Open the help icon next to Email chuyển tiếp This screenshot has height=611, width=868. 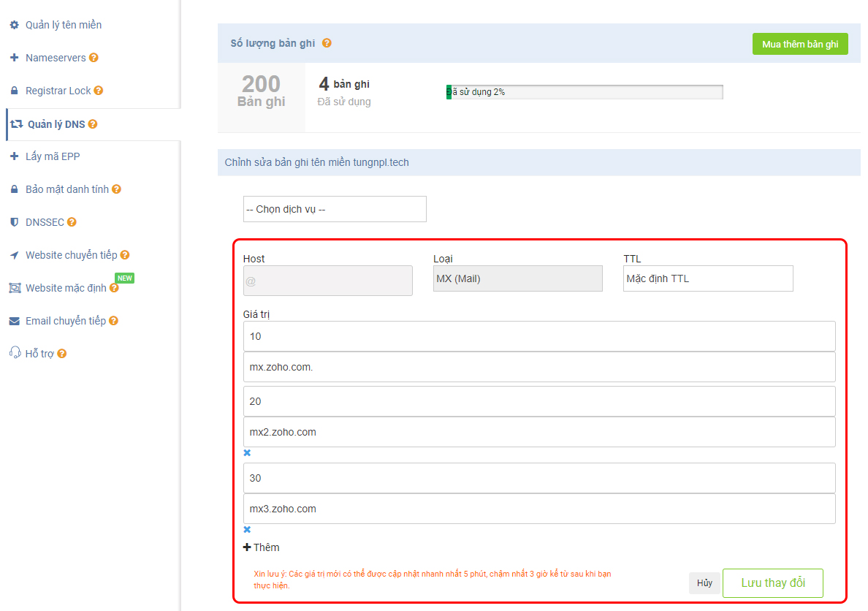(113, 321)
